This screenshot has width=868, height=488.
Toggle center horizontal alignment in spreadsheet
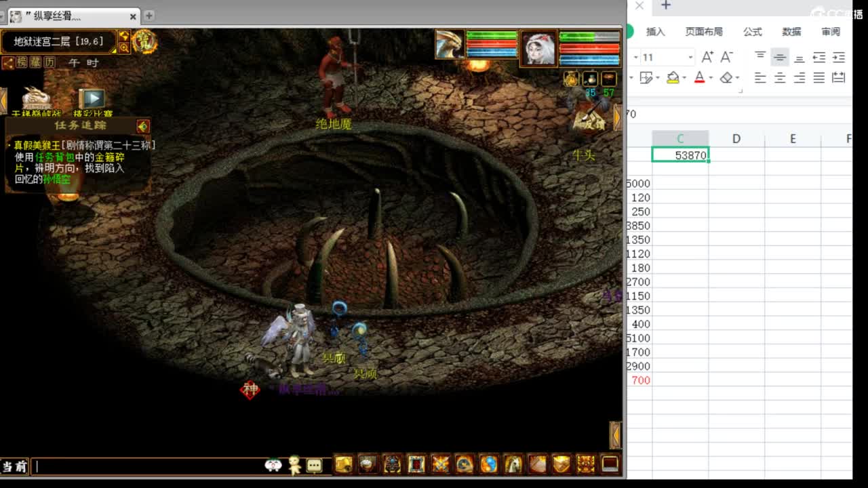coord(780,78)
